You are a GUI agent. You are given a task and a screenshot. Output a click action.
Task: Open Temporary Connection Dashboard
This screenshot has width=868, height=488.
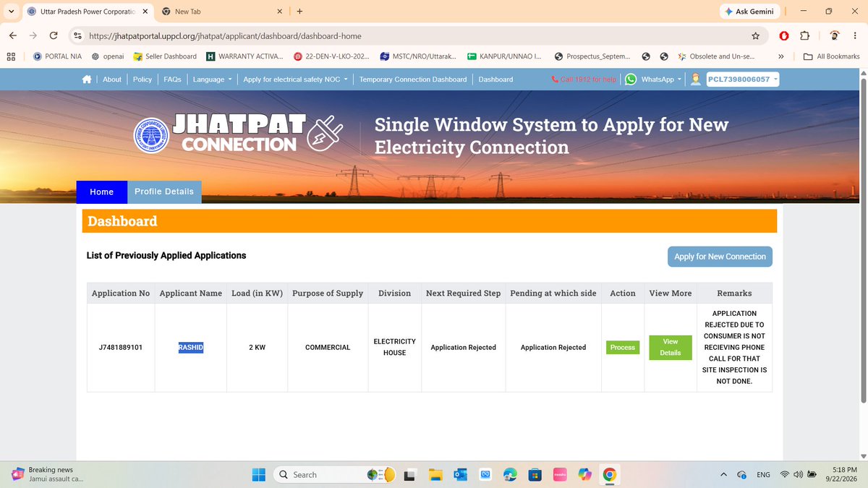point(413,80)
